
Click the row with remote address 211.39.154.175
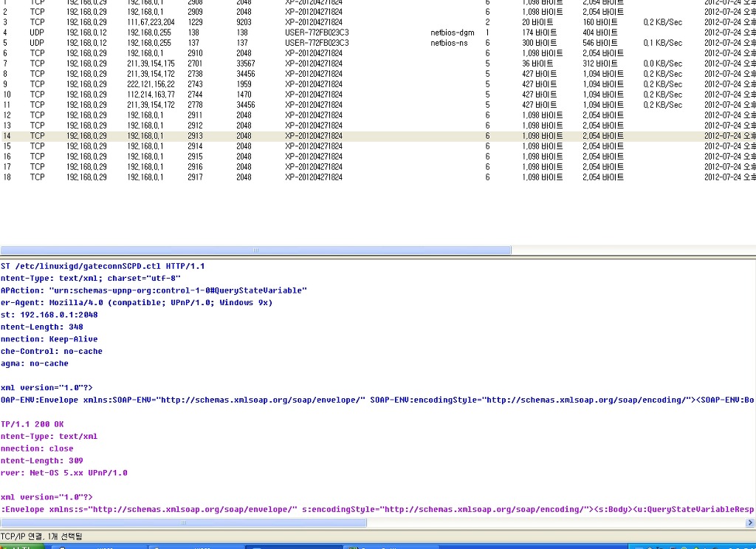click(x=151, y=64)
